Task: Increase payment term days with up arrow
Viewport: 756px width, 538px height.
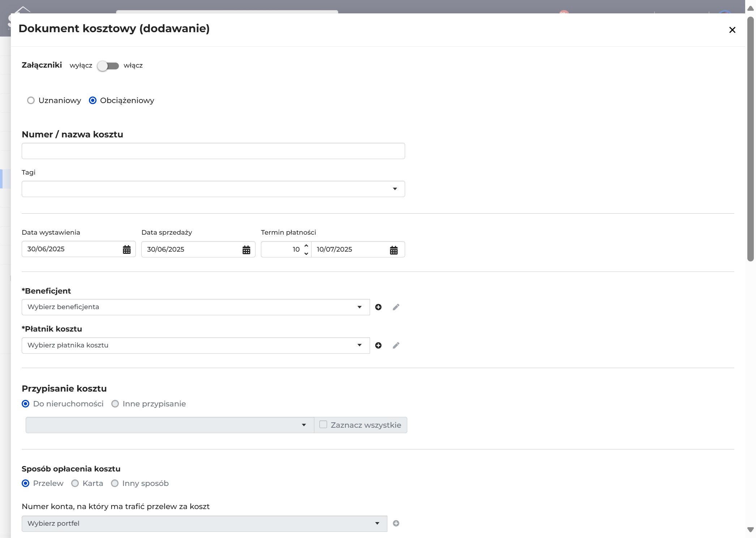Action: (306, 245)
